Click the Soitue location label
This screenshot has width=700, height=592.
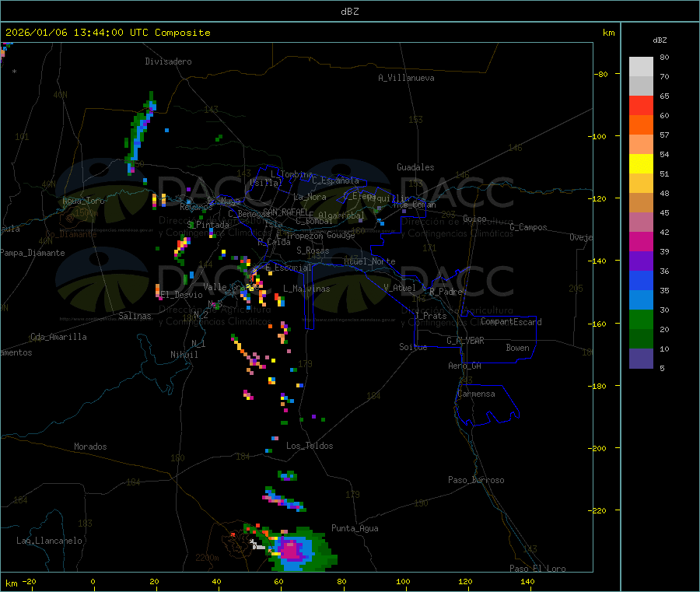(413, 347)
